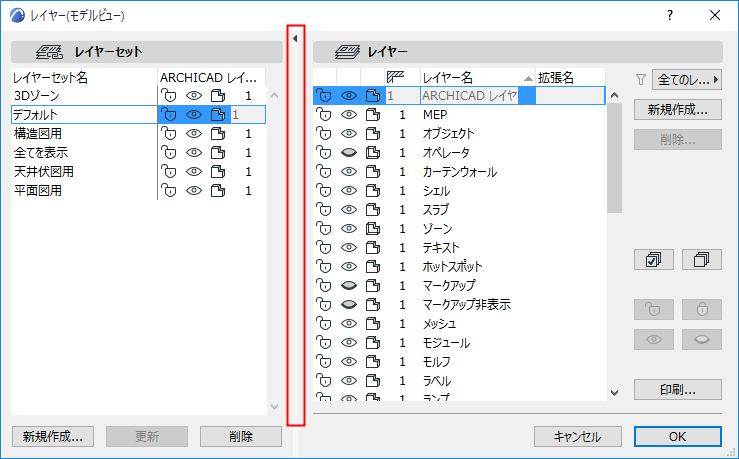Click the lock layers button
The width and height of the screenshot is (739, 459).
click(x=702, y=310)
